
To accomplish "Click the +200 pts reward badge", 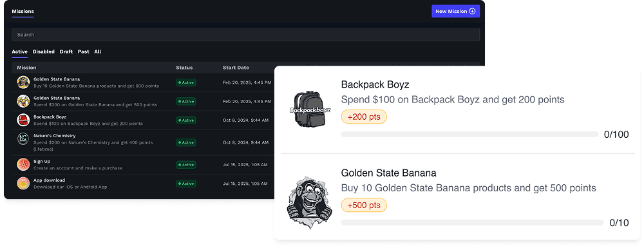I will [x=364, y=117].
